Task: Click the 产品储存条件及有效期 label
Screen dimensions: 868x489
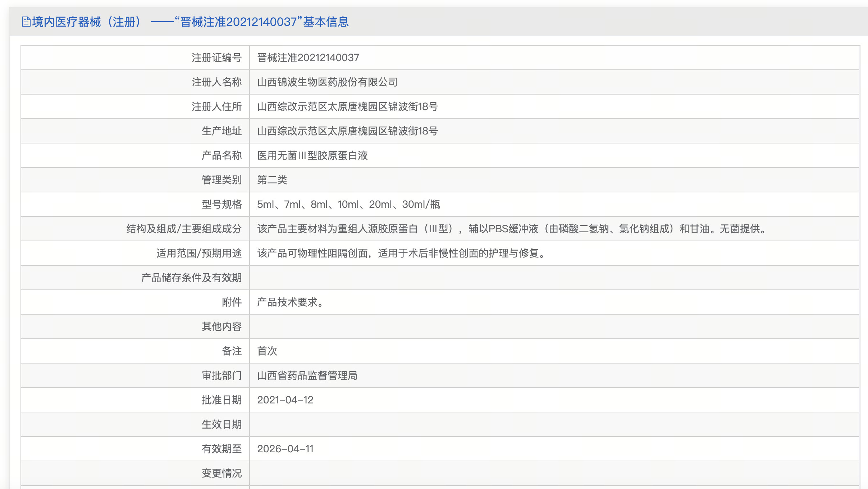Action: coord(191,278)
